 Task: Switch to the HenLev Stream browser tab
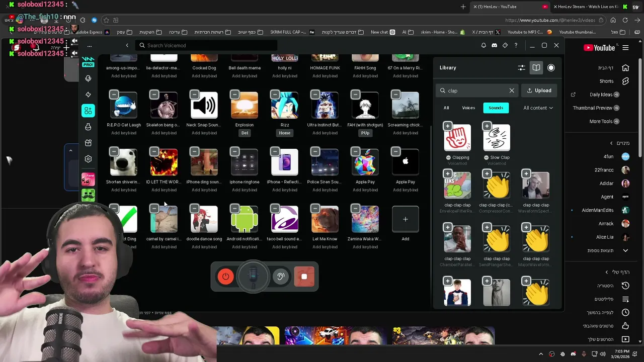(x=591, y=7)
